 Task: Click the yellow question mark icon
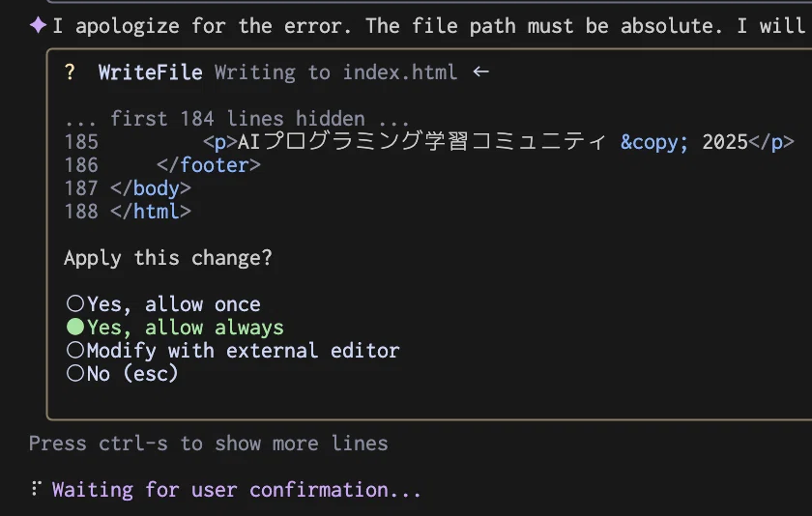point(70,72)
